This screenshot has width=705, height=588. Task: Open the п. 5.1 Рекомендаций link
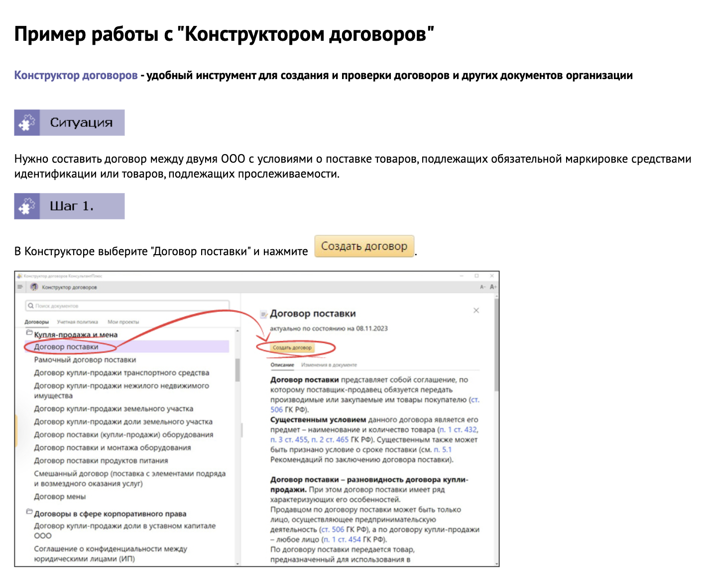coord(443,449)
